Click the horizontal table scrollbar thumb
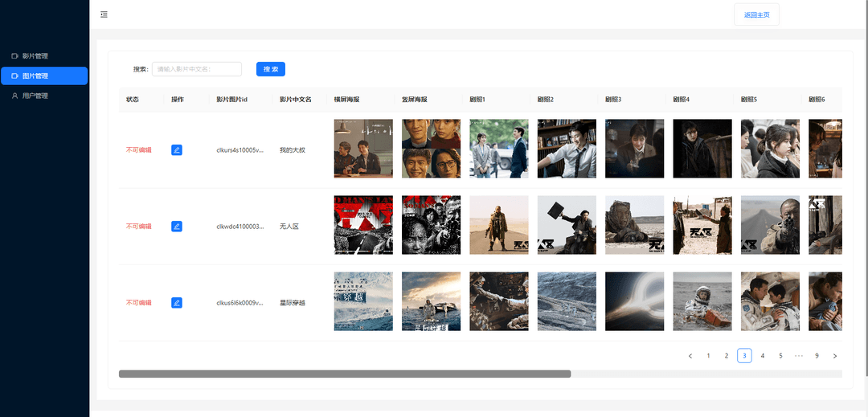The width and height of the screenshot is (868, 417). [345, 374]
